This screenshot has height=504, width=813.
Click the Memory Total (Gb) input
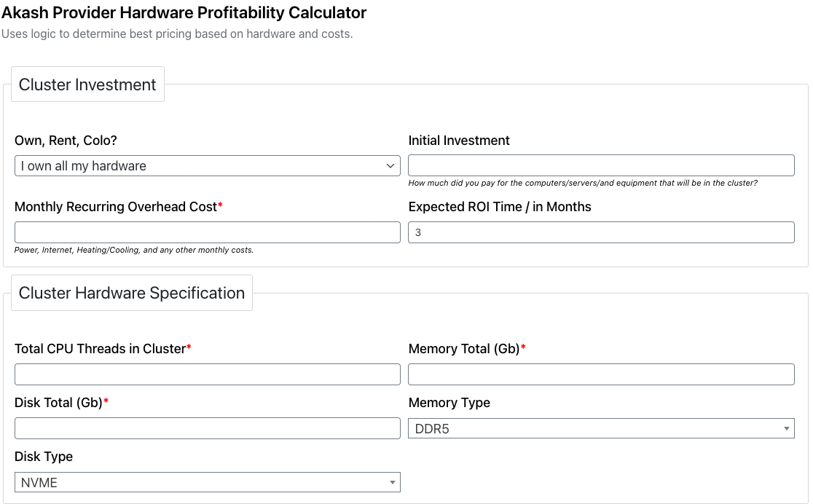pos(601,374)
